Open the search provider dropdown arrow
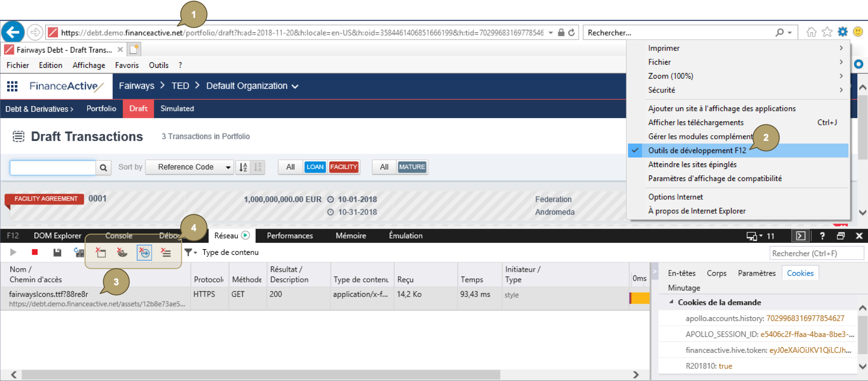Viewport: 868px width, 381px height. click(x=790, y=32)
